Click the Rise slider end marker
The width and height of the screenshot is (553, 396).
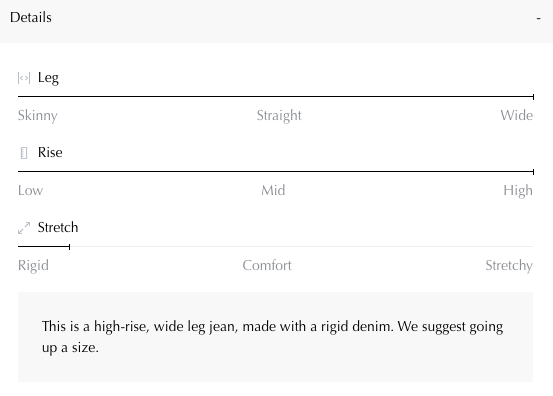tap(533, 172)
